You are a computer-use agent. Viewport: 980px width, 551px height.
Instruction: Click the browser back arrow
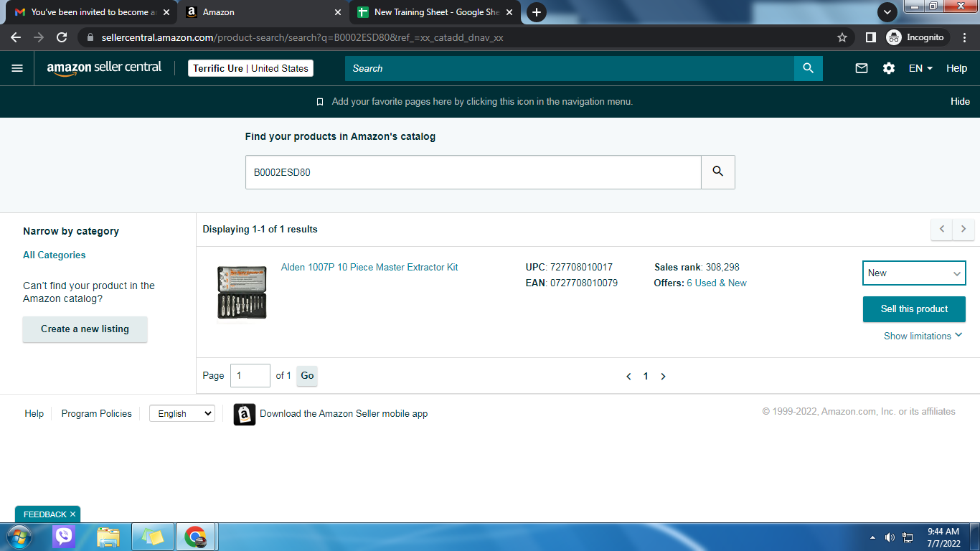coord(16,37)
